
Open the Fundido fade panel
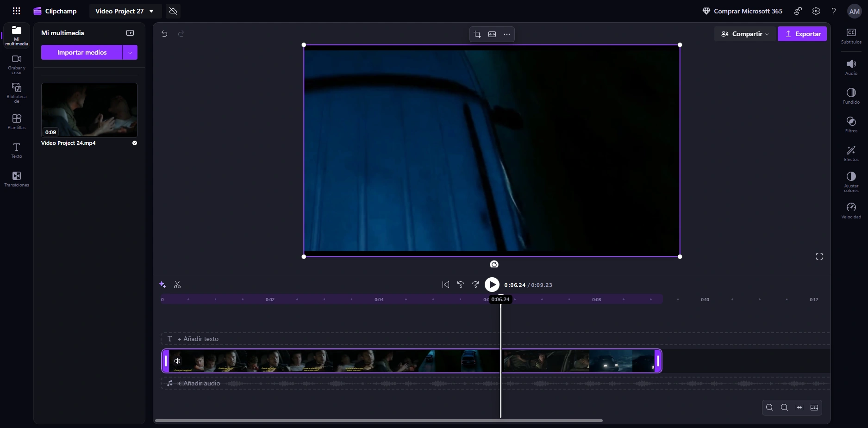(851, 96)
